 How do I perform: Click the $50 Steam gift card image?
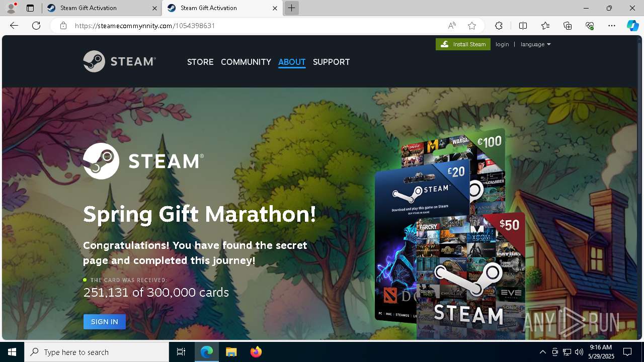470,277
